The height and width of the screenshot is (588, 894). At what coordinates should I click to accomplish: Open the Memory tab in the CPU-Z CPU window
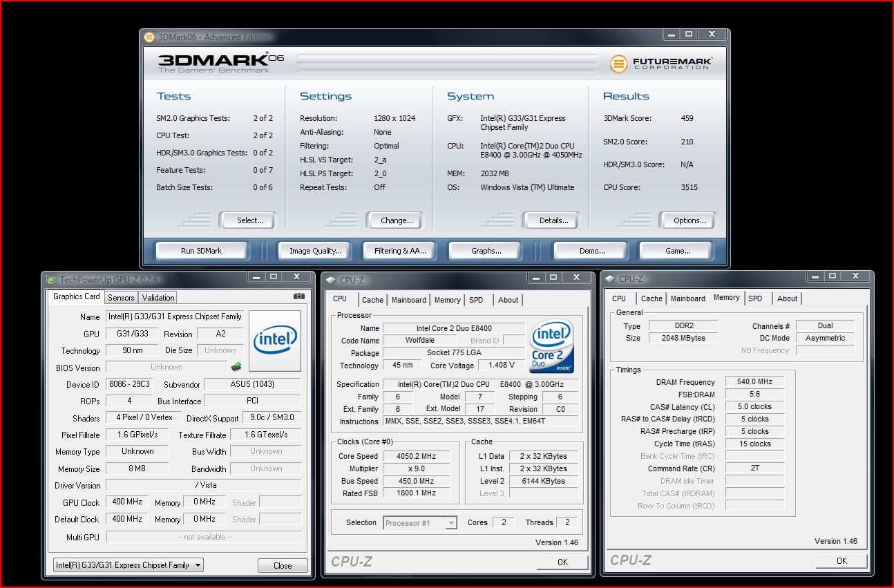pyautogui.click(x=448, y=300)
